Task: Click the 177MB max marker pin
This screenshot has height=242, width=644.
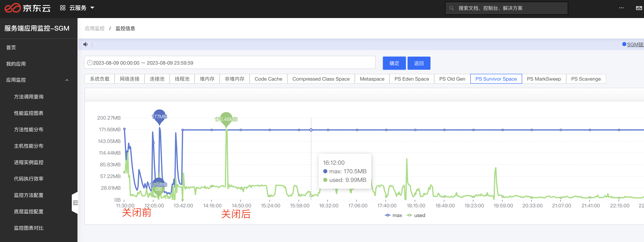Action: (159, 117)
